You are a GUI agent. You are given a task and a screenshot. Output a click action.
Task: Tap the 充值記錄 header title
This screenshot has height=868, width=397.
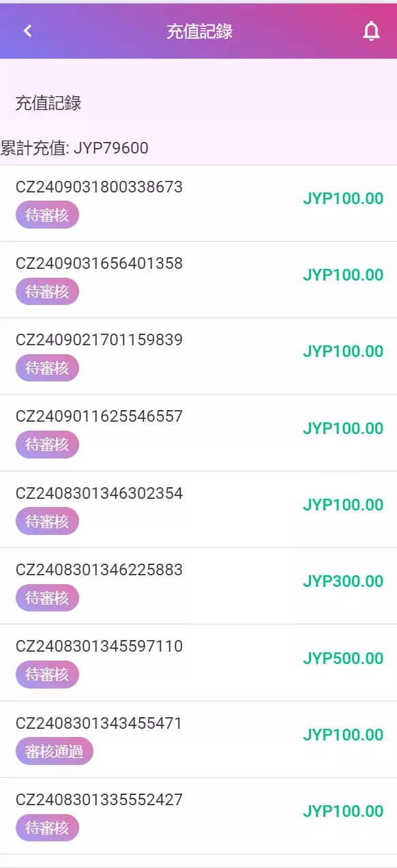click(x=200, y=31)
